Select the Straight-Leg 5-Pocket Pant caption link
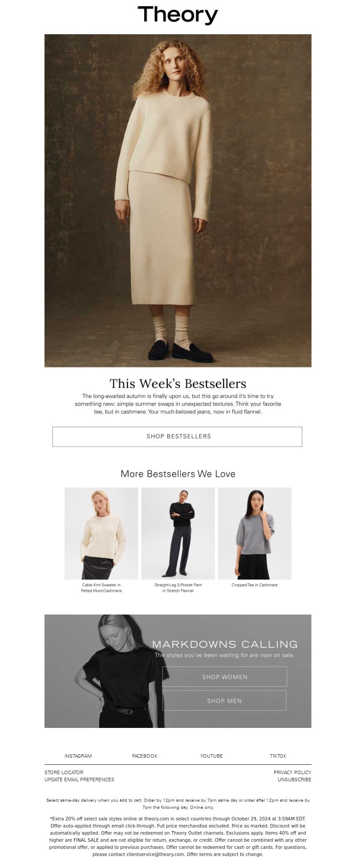The width and height of the screenshot is (356, 868). pos(178,588)
